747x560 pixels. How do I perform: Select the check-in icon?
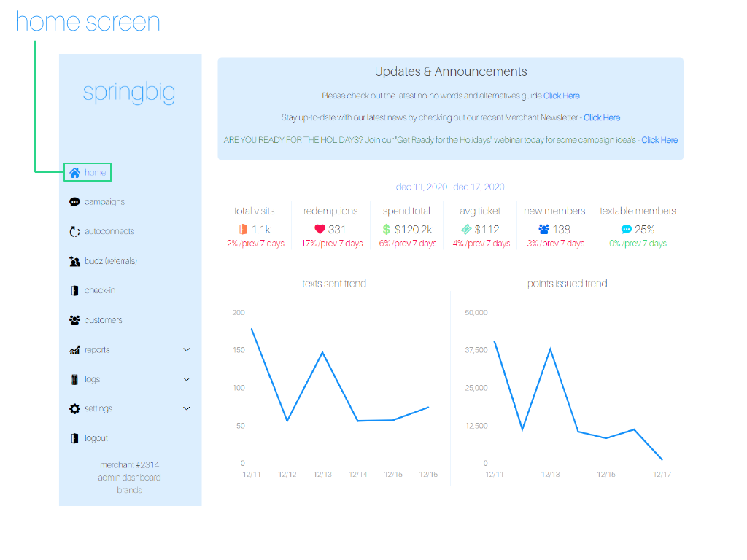[x=73, y=290]
